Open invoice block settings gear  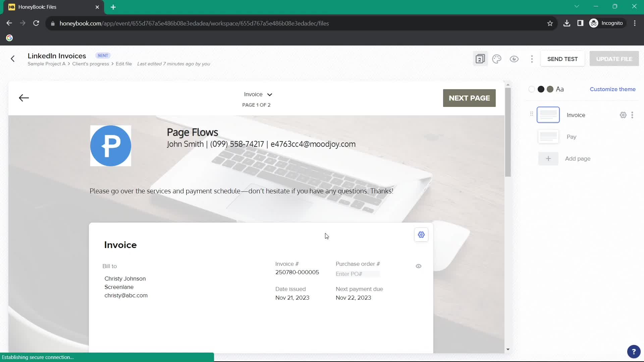click(x=421, y=235)
